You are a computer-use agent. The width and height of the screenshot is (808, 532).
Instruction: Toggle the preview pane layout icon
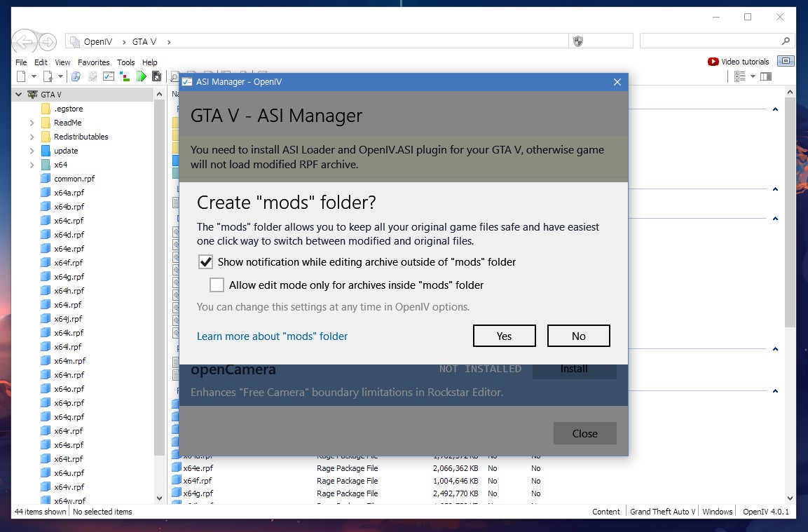click(x=766, y=77)
